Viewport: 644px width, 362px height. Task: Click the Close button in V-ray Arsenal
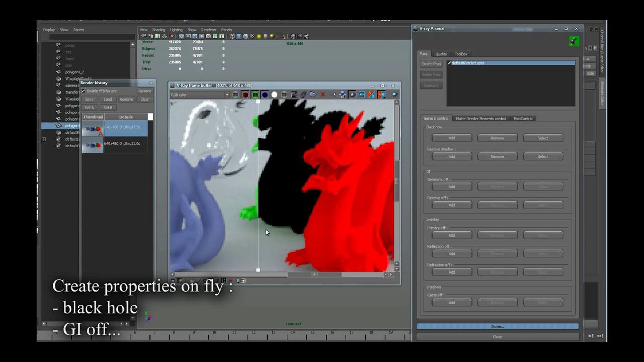497,337
